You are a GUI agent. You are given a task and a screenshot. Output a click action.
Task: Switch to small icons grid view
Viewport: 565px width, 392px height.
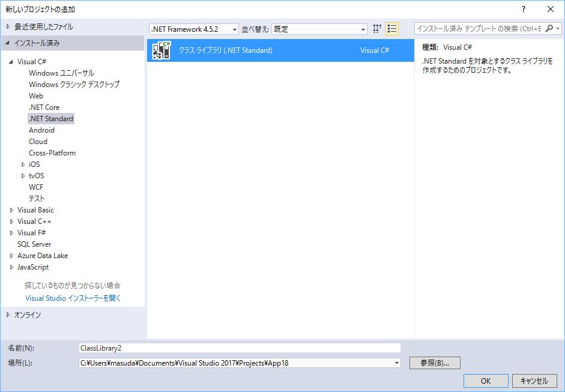377,29
